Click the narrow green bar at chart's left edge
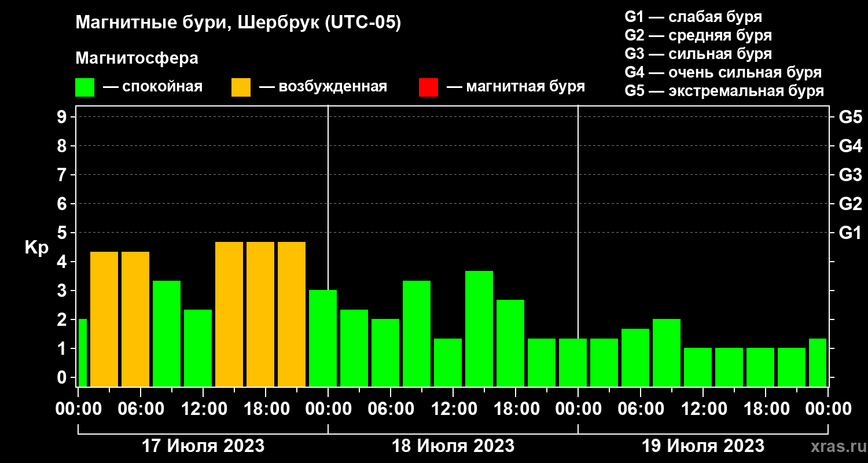 tap(82, 353)
